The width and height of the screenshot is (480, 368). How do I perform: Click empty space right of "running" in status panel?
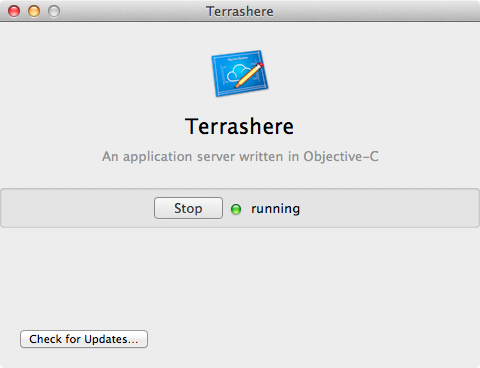pos(390,208)
